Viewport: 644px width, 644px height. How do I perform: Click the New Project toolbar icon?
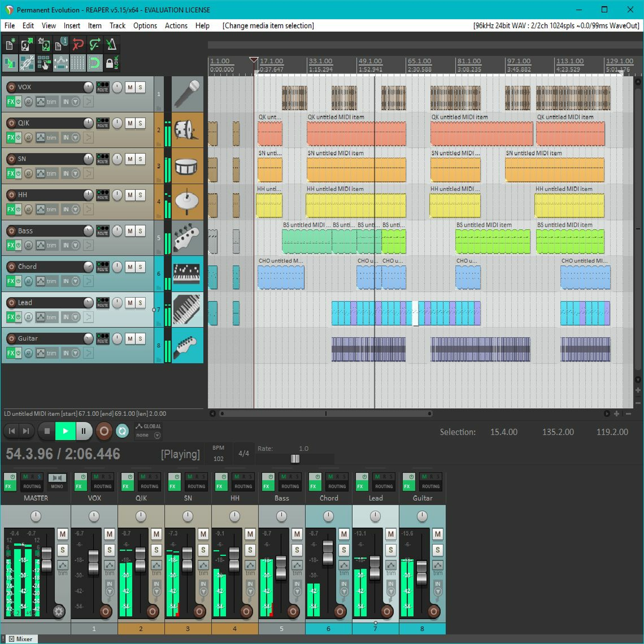click(x=10, y=45)
